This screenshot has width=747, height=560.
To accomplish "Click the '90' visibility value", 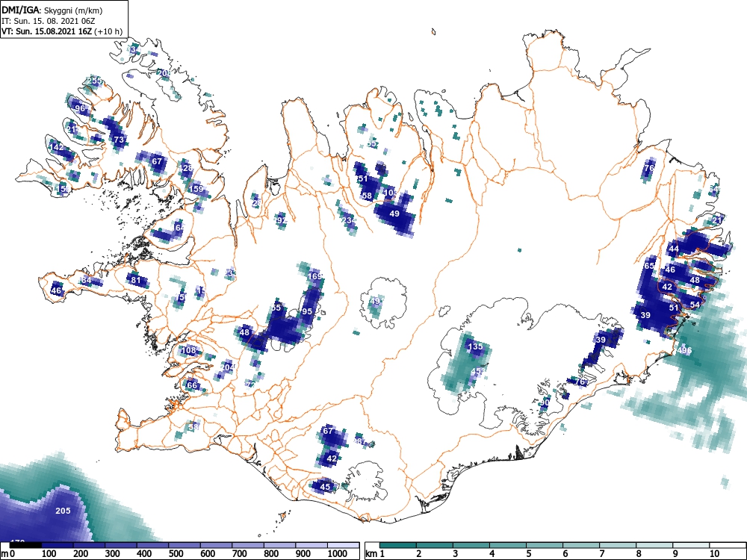I will point(545,403).
